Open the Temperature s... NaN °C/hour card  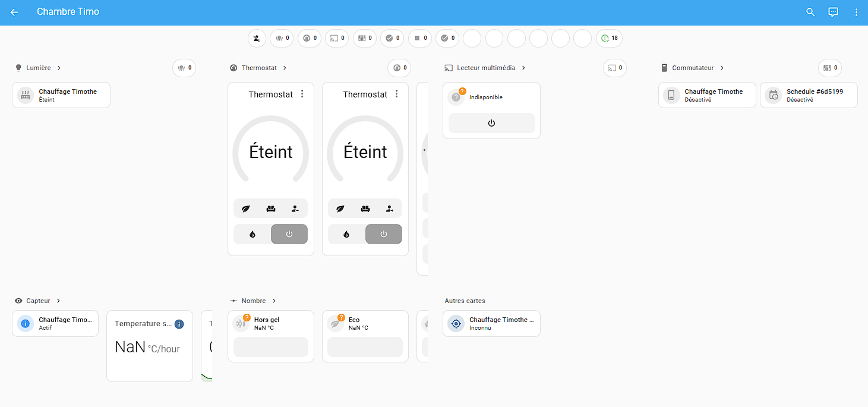click(150, 346)
